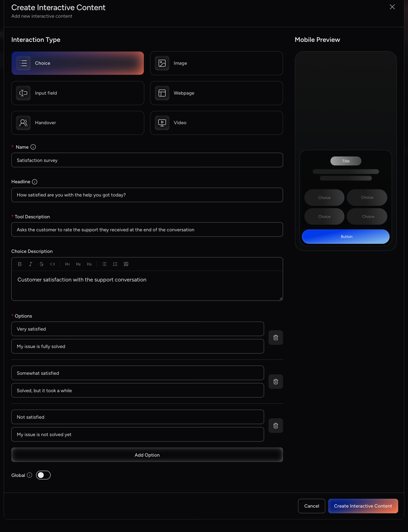This screenshot has height=532, width=408.
Task: Delete the Not satisfied option
Action: [x=276, y=426]
